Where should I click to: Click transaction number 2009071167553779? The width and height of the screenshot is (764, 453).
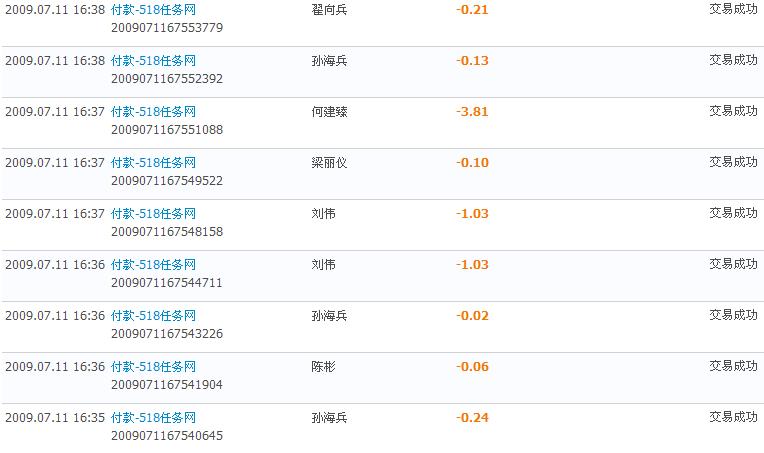click(x=167, y=27)
